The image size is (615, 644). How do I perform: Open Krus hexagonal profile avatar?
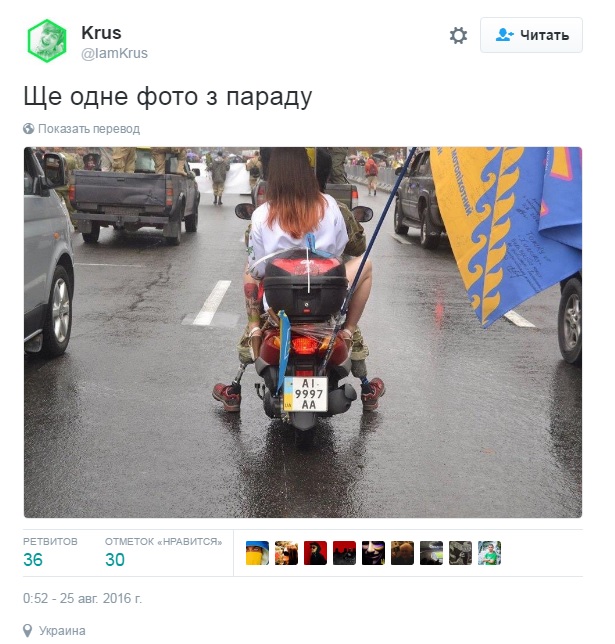click(x=47, y=41)
